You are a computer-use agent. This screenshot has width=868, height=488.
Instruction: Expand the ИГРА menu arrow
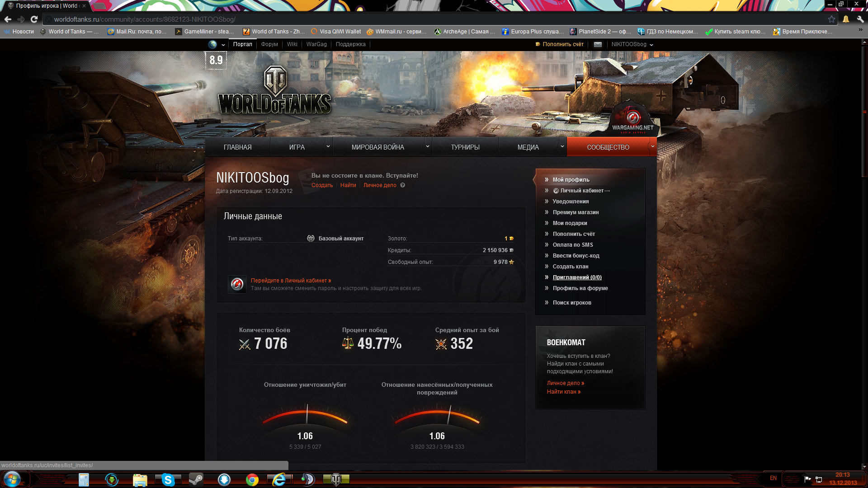click(328, 146)
